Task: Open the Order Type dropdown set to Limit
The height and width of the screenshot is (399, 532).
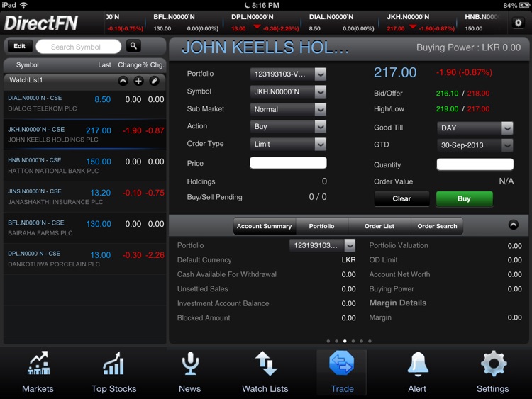Action: tap(288, 144)
